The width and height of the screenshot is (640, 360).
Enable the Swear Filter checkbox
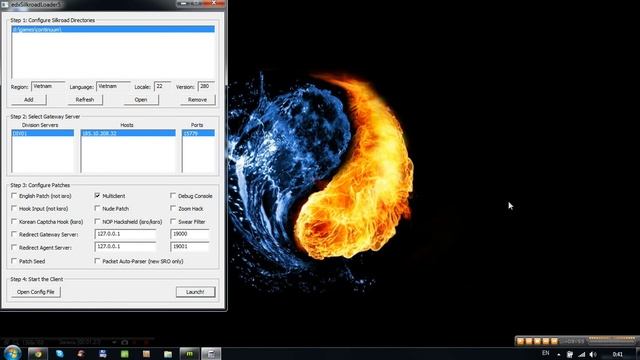tap(173, 222)
